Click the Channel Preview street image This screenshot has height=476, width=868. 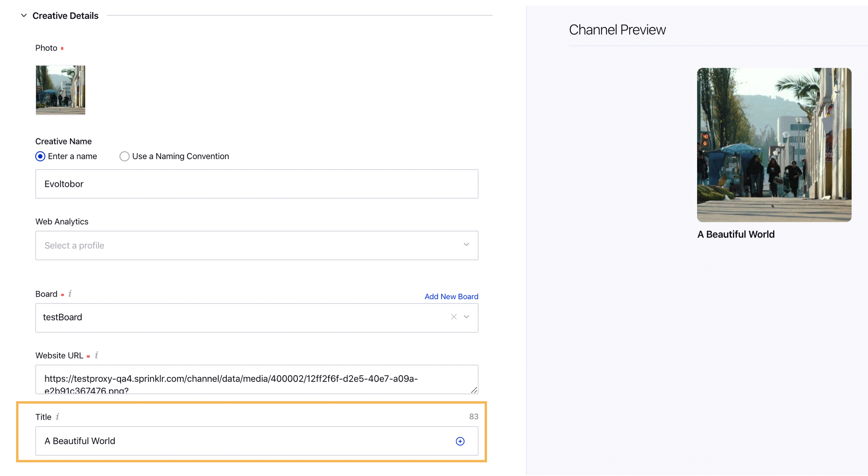(x=774, y=145)
